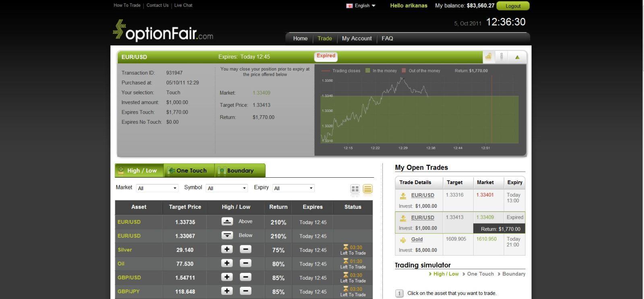Viewport: 644px width, 299px height.
Task: Click the plus button for GBP/JPY
Action: [227, 291]
